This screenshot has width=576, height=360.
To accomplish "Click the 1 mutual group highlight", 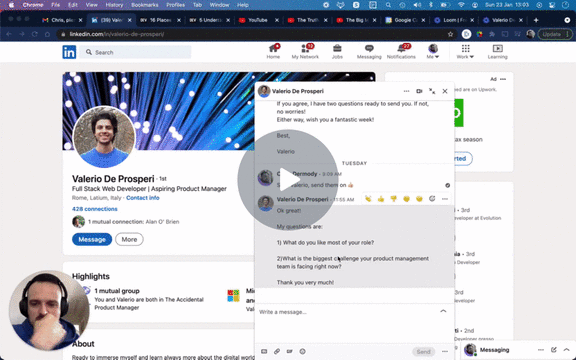I will pyautogui.click(x=117, y=291).
